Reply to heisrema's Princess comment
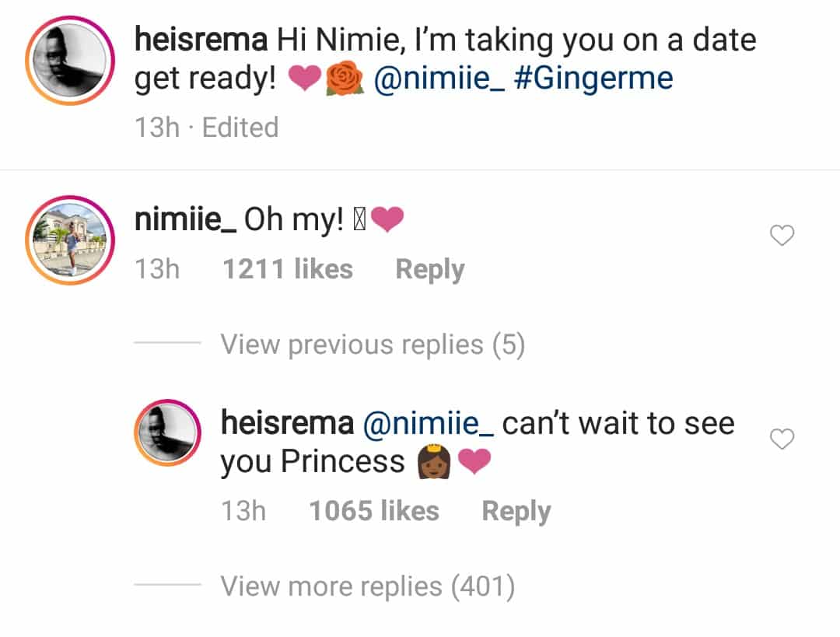 click(x=516, y=511)
